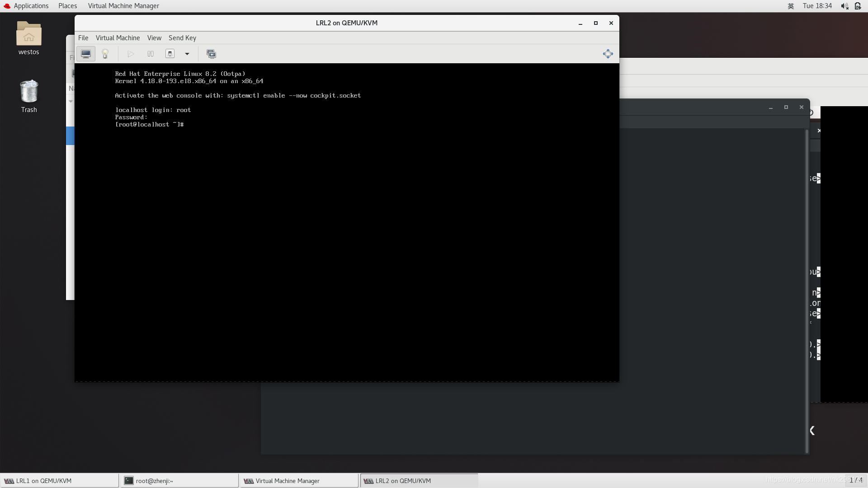Click the File menu item
The image size is (868, 488).
pos(83,38)
